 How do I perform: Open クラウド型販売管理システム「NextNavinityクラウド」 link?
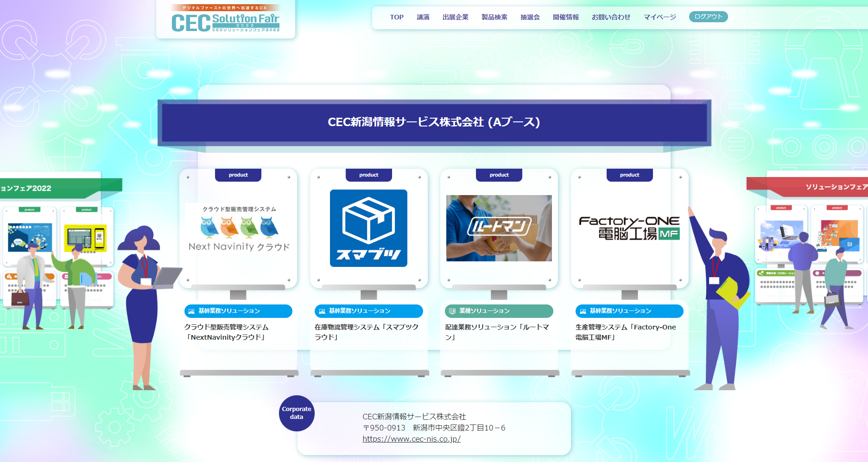[227, 332]
